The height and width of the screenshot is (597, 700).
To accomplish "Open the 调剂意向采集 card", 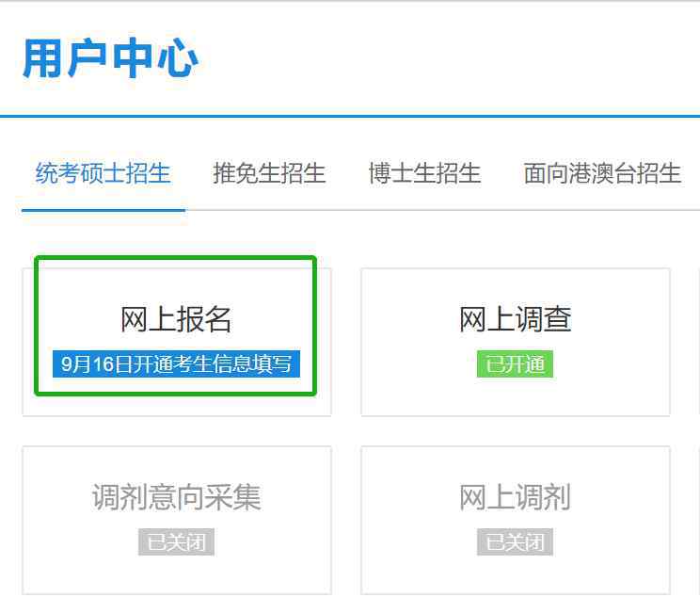I will [x=177, y=520].
